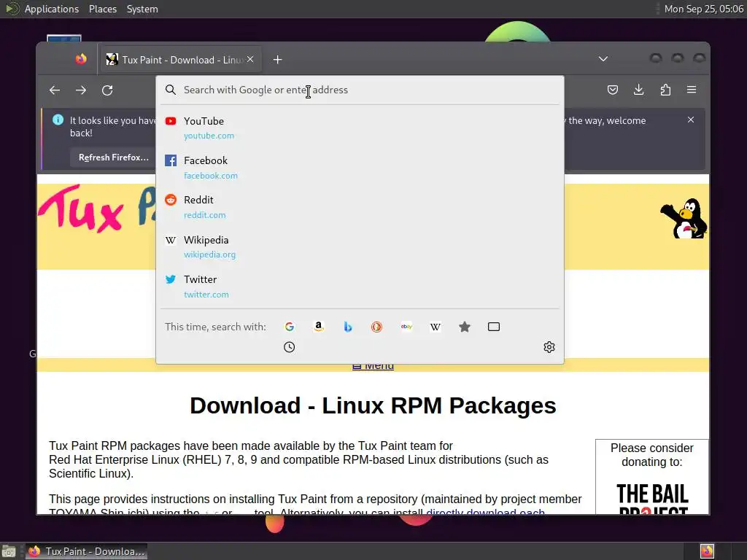Open the Downloads panel

(x=639, y=90)
